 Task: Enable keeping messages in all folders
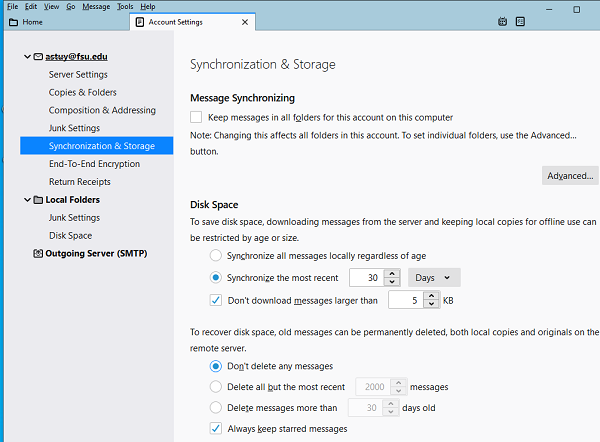click(x=196, y=117)
